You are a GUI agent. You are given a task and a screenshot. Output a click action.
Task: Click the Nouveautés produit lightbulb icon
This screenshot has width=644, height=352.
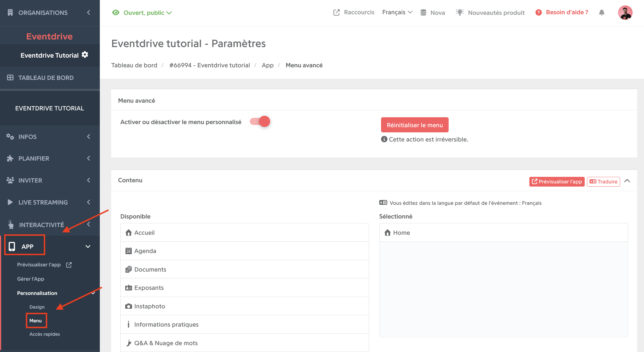[x=459, y=12]
